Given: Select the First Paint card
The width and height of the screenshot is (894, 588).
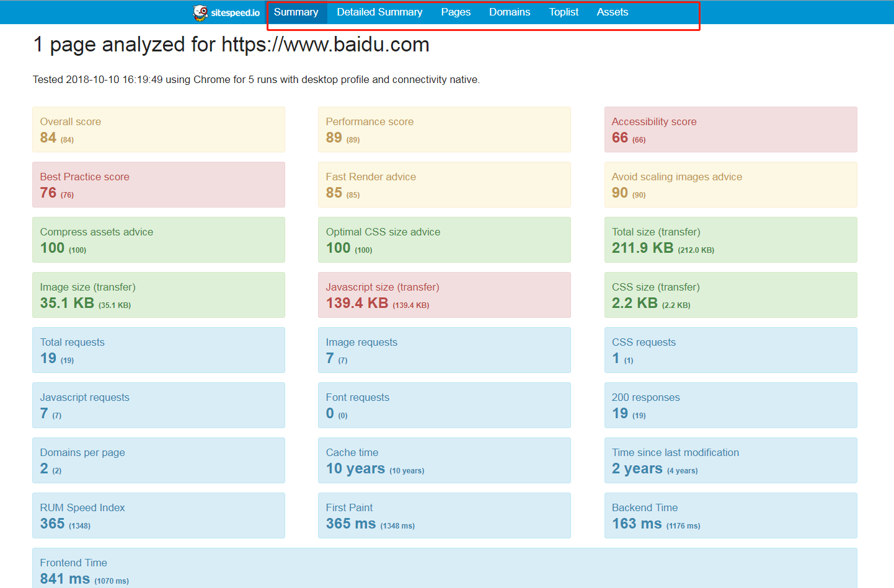Looking at the screenshot, I should click(445, 516).
